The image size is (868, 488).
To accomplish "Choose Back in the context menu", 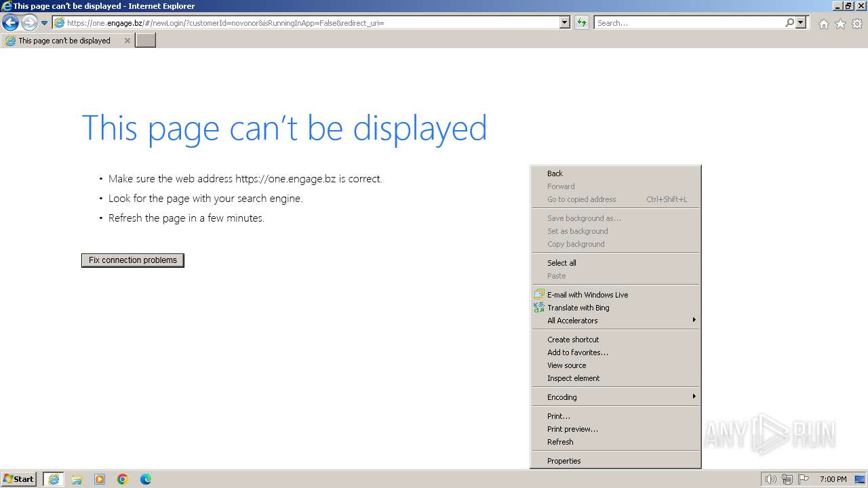I will (616, 174).
